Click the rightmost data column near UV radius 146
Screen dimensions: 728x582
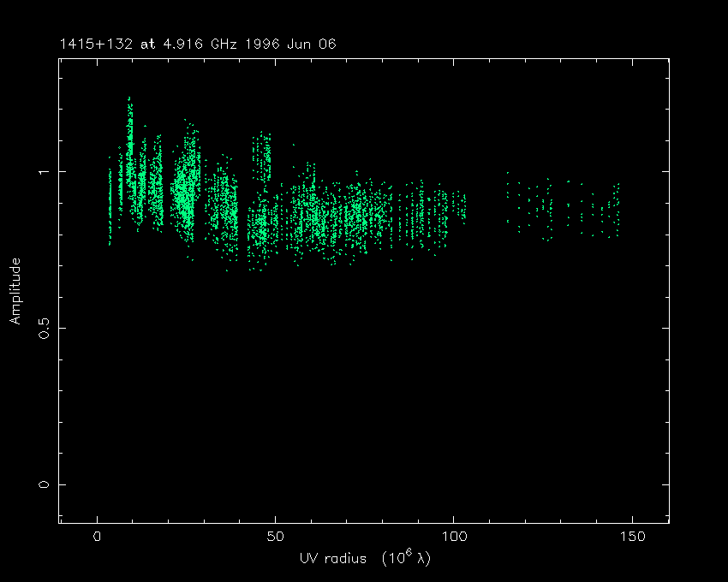pos(618,210)
